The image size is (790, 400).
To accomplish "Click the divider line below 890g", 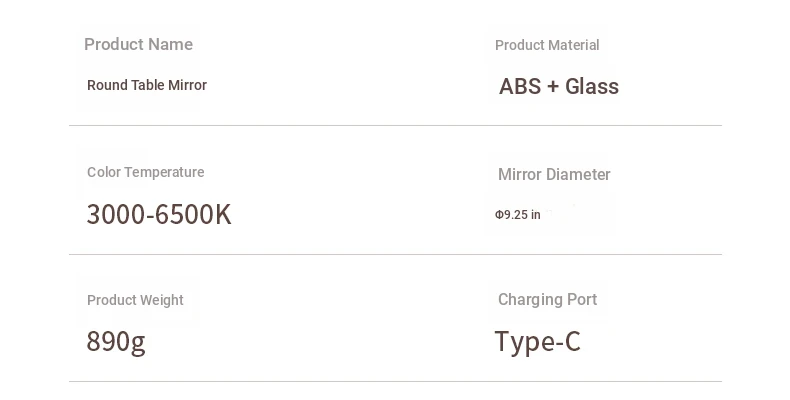I will pos(395,382).
